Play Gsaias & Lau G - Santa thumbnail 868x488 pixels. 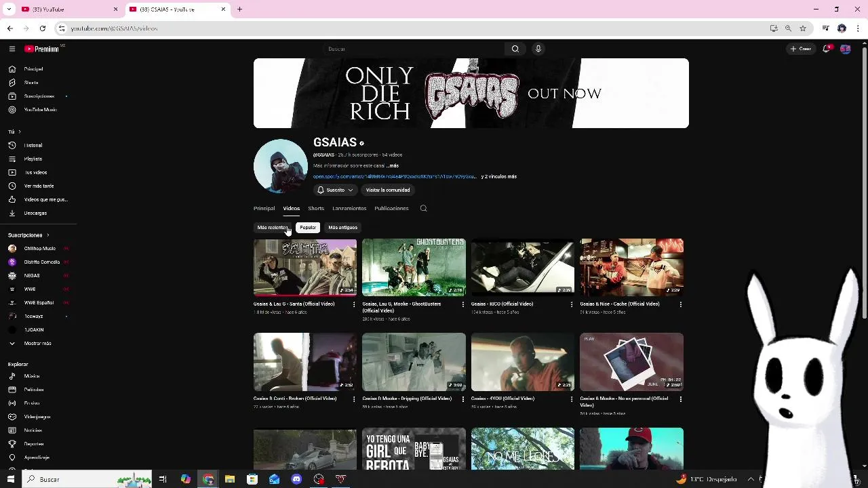[305, 267]
